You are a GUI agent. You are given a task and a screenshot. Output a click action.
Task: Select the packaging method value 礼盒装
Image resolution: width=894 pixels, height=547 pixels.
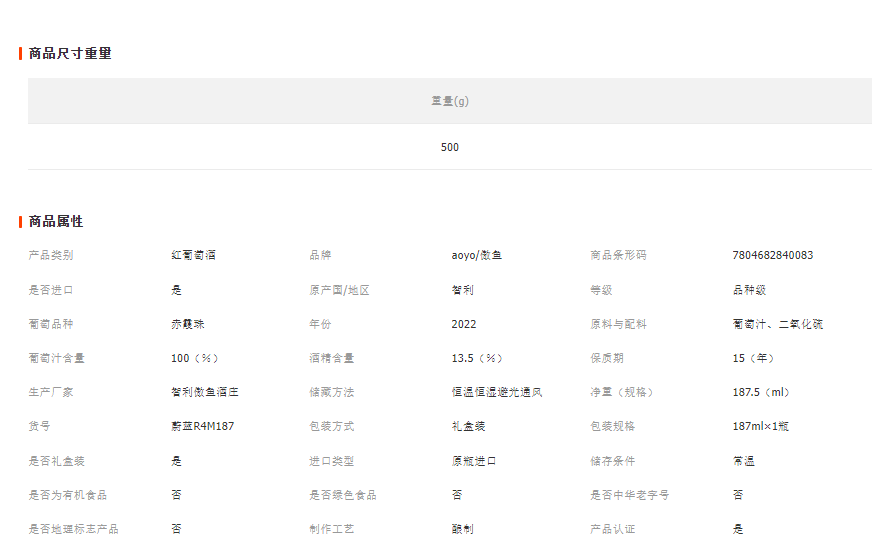click(468, 426)
